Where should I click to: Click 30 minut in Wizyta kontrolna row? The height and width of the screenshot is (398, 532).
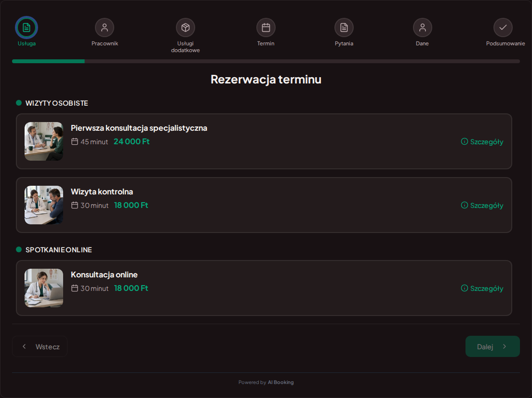94,206
